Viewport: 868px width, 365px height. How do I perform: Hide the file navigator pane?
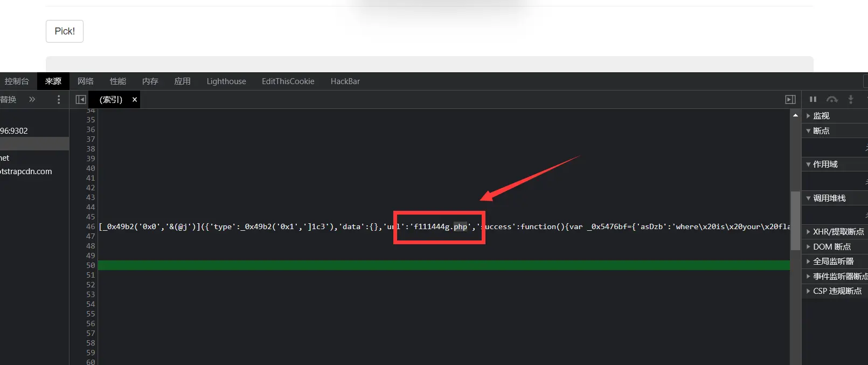tap(81, 99)
